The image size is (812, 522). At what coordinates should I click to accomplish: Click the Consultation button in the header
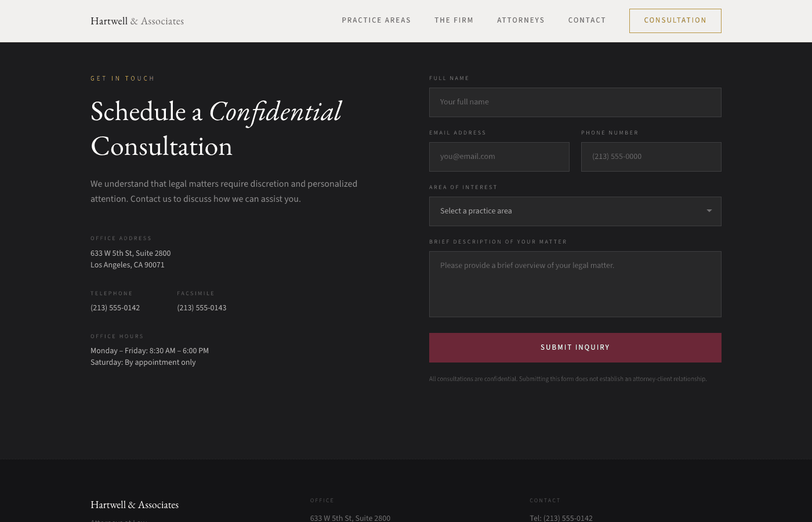tap(675, 20)
